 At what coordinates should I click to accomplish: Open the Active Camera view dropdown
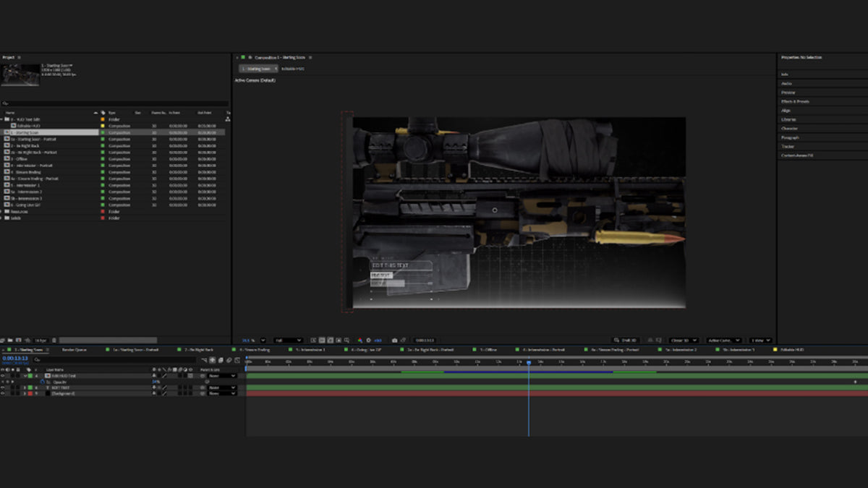click(723, 340)
